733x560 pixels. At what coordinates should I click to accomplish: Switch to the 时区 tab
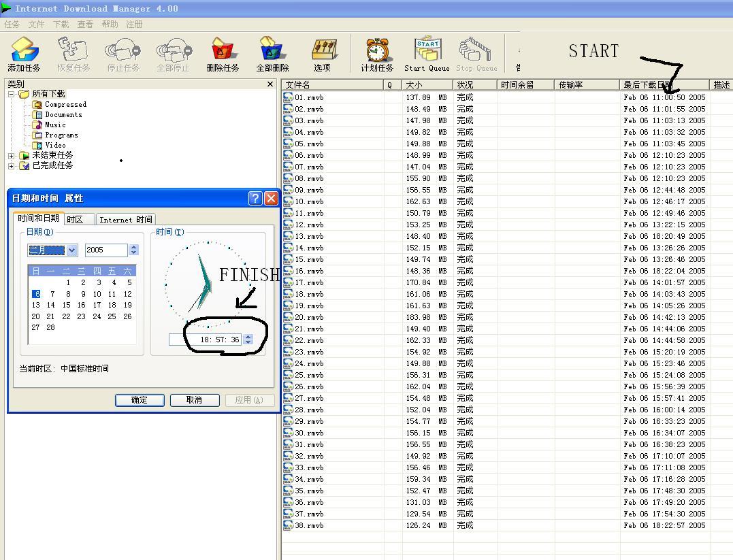pos(78,220)
